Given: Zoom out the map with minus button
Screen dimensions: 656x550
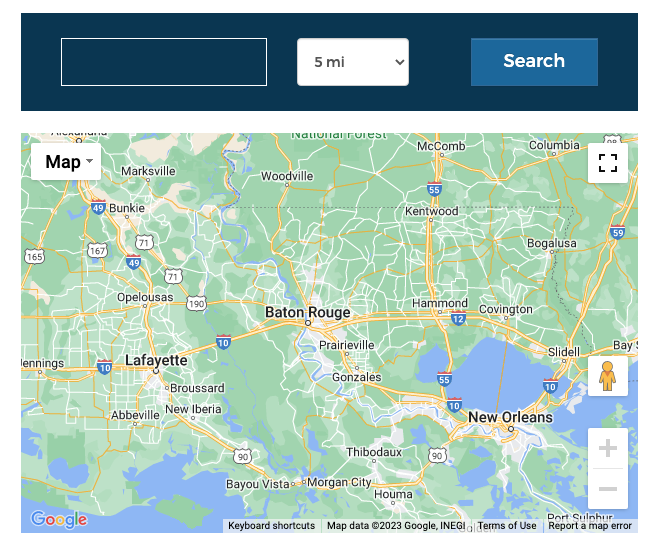Looking at the screenshot, I should [607, 489].
